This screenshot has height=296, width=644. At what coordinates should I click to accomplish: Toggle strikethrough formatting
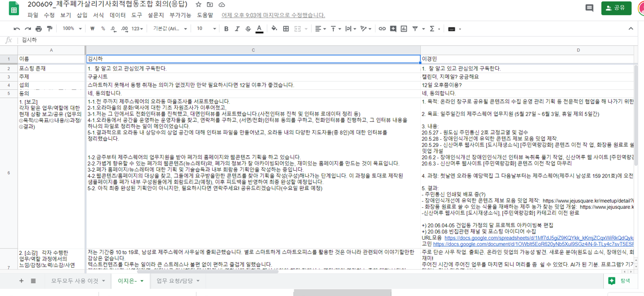248,29
